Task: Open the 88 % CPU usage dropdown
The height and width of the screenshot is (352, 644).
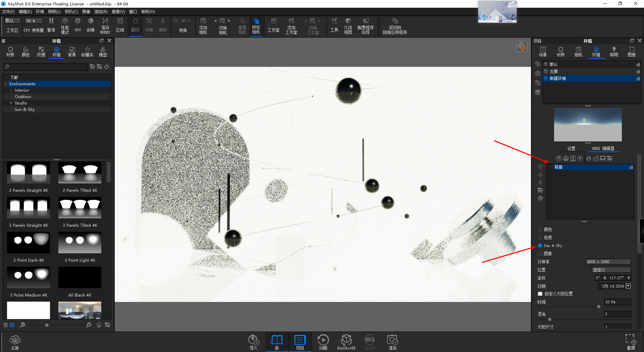Action: [x=34, y=21]
